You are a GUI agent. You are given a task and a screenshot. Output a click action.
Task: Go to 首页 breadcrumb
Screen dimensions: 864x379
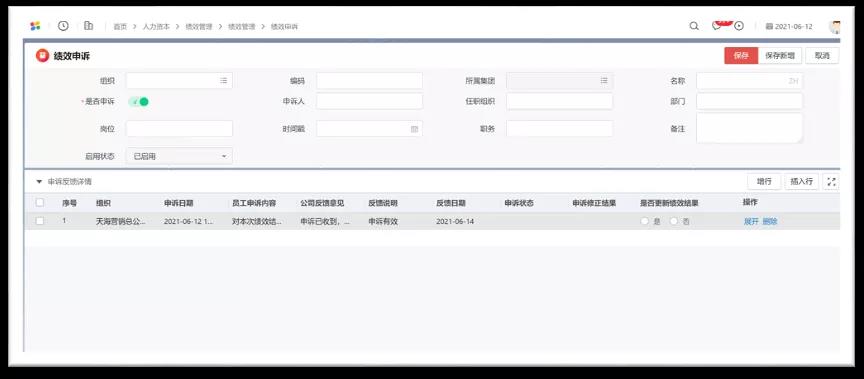(120, 26)
